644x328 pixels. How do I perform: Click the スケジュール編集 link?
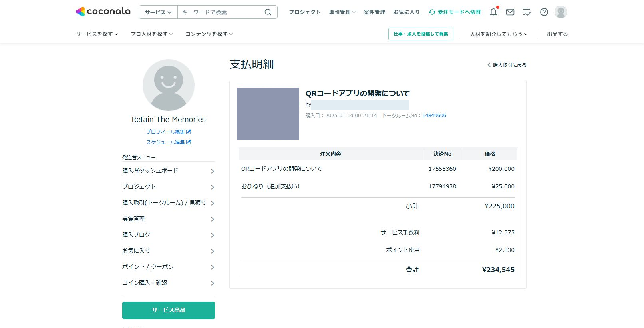click(165, 142)
